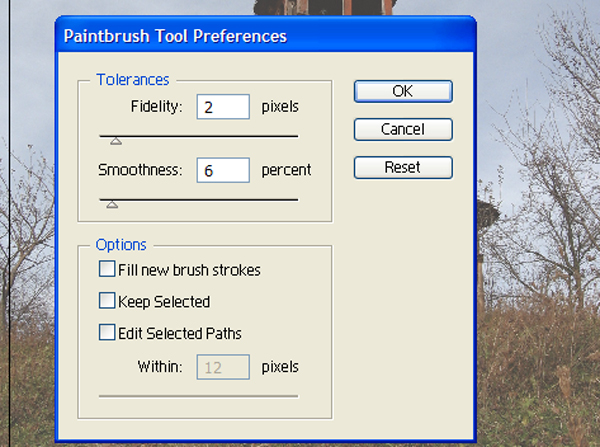Click the Smoothness percent input field

223,170
